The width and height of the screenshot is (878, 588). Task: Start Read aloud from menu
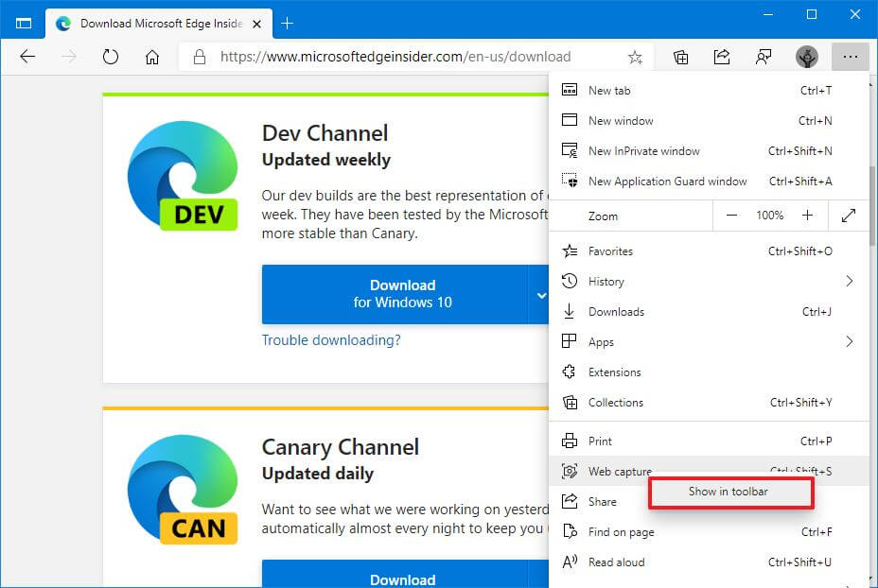coord(709,562)
